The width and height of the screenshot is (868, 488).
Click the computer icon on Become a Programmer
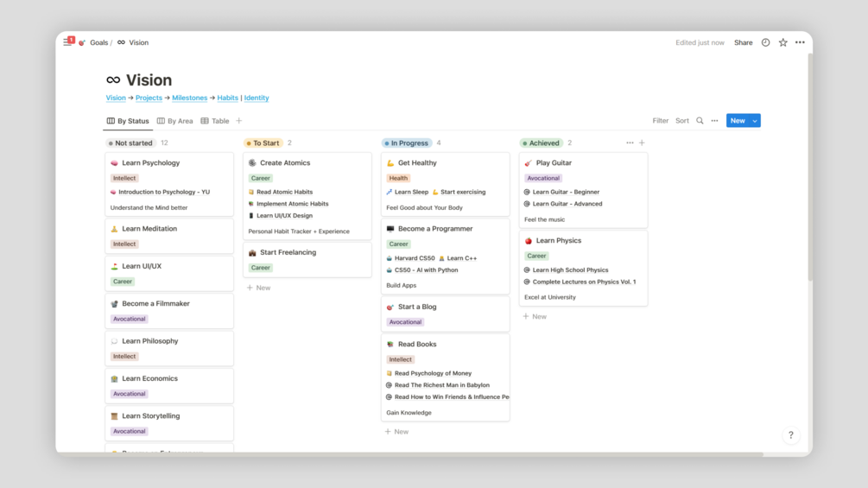390,229
